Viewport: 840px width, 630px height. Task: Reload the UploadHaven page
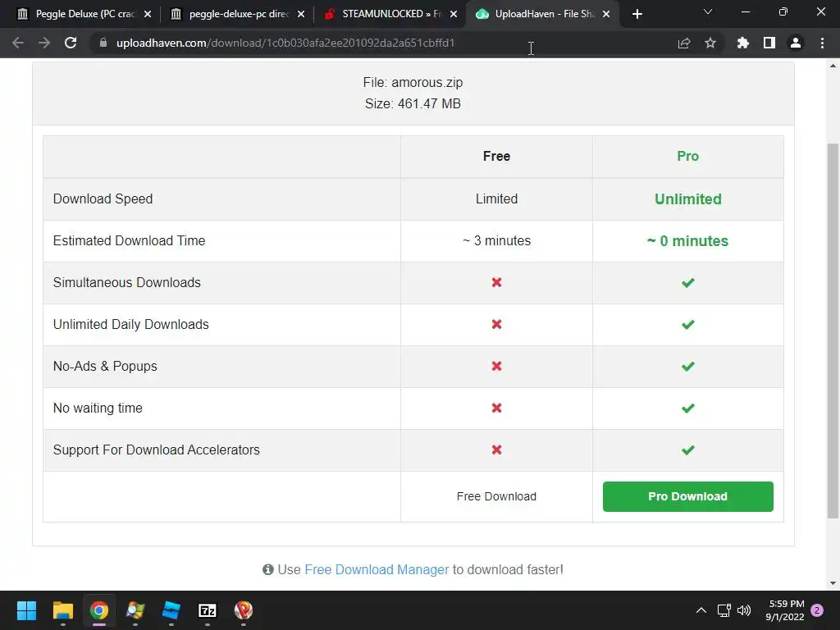tap(71, 43)
